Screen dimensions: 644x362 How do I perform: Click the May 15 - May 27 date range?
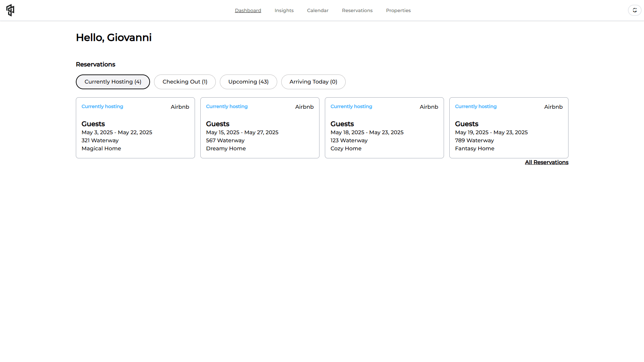242,133
